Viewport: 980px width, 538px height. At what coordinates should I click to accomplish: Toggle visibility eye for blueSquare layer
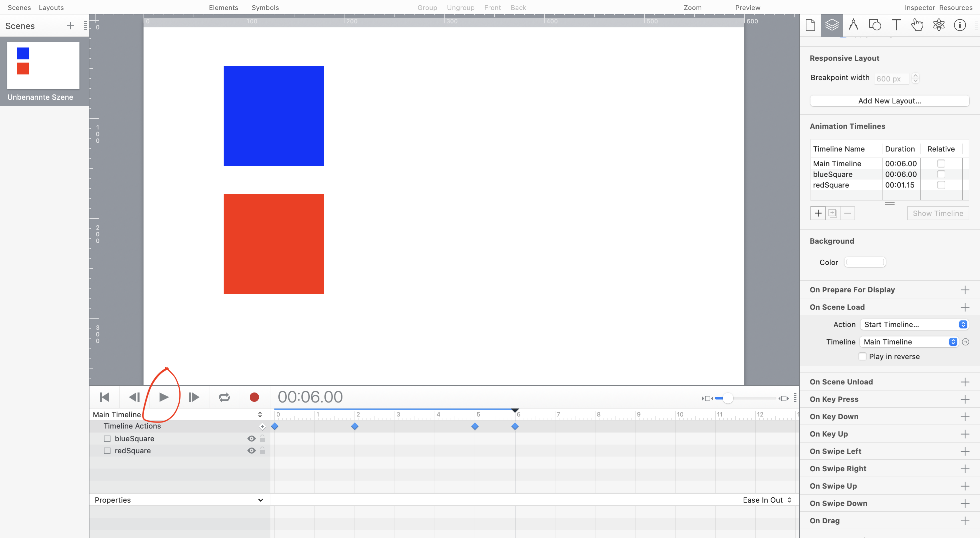pyautogui.click(x=251, y=438)
